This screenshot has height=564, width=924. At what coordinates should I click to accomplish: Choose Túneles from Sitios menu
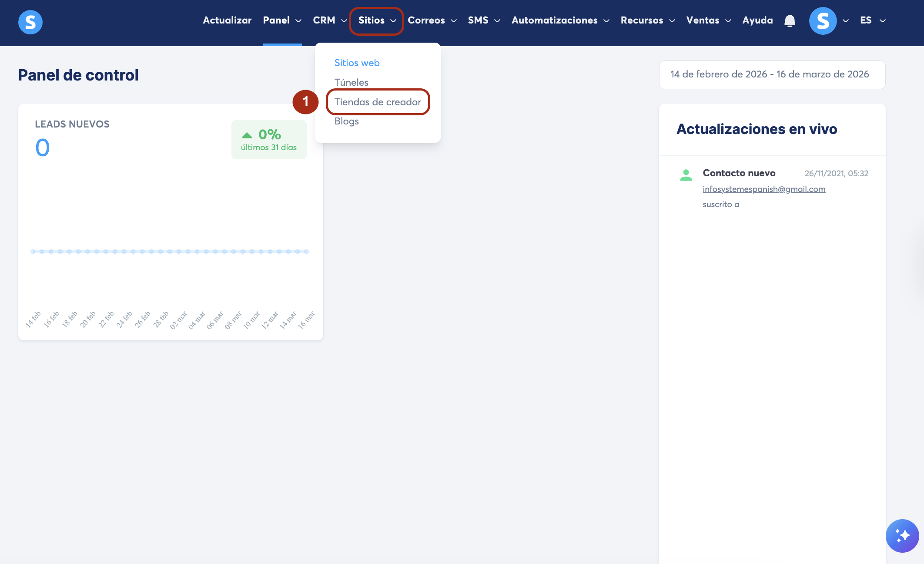pyautogui.click(x=351, y=82)
